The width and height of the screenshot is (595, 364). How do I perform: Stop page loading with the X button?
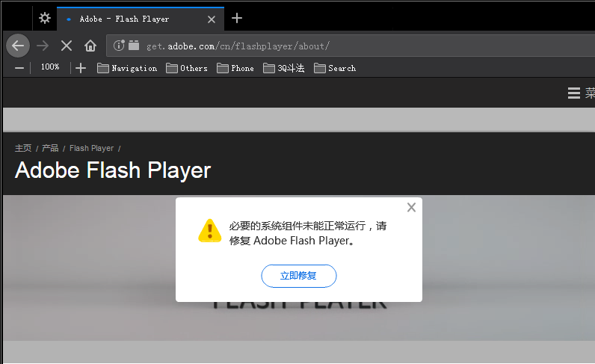tap(67, 46)
